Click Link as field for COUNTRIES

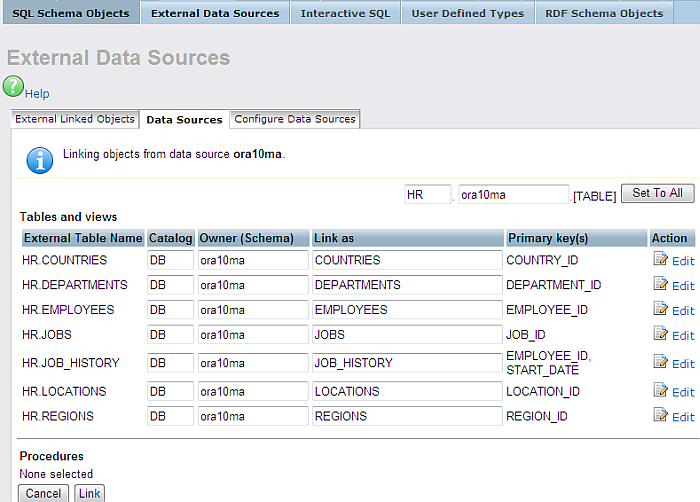(406, 260)
